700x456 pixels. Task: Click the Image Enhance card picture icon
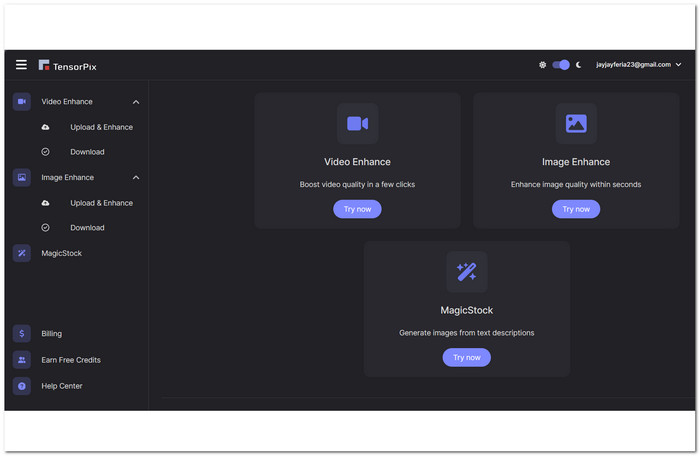576,124
